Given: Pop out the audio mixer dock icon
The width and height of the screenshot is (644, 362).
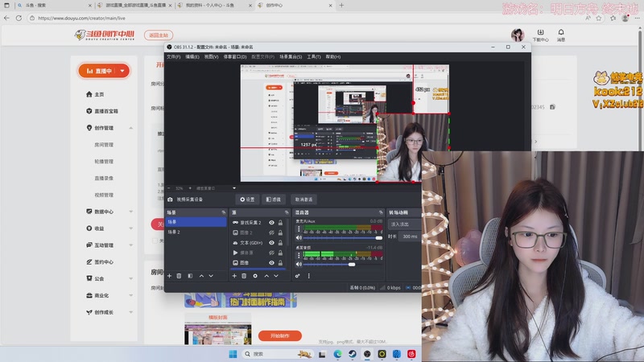Looking at the screenshot, I should [381, 212].
